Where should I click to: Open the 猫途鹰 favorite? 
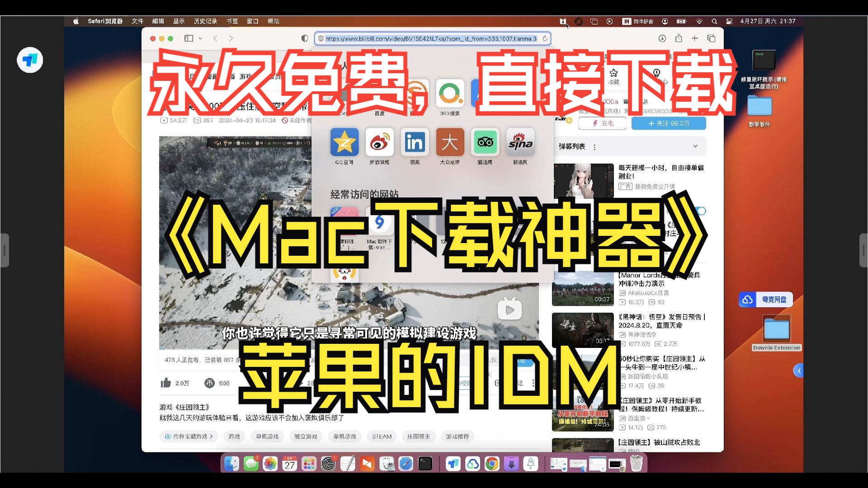pos(485,146)
